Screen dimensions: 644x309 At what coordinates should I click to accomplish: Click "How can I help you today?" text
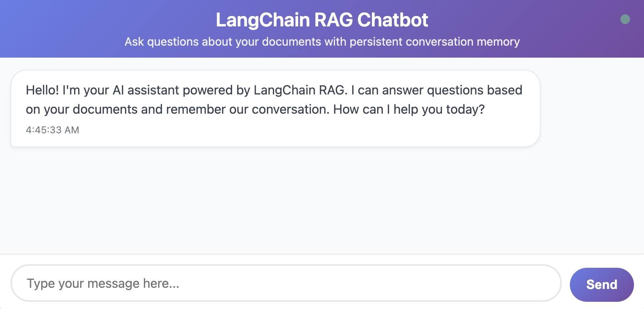click(x=409, y=109)
